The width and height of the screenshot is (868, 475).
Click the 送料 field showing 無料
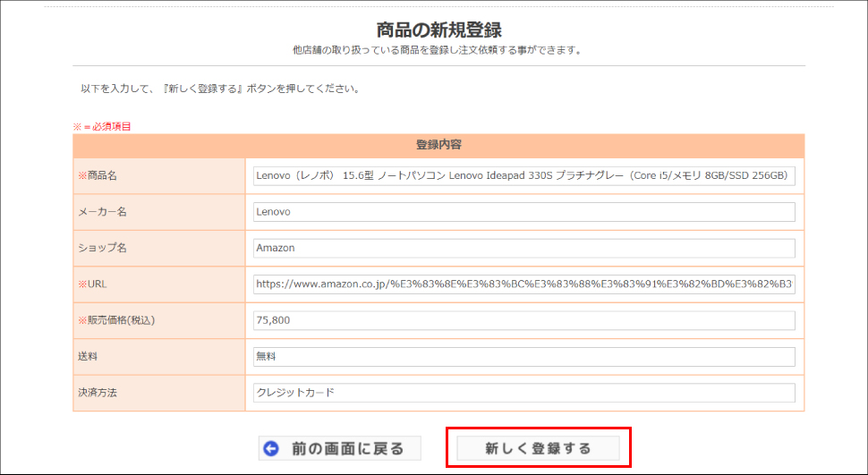tap(524, 357)
